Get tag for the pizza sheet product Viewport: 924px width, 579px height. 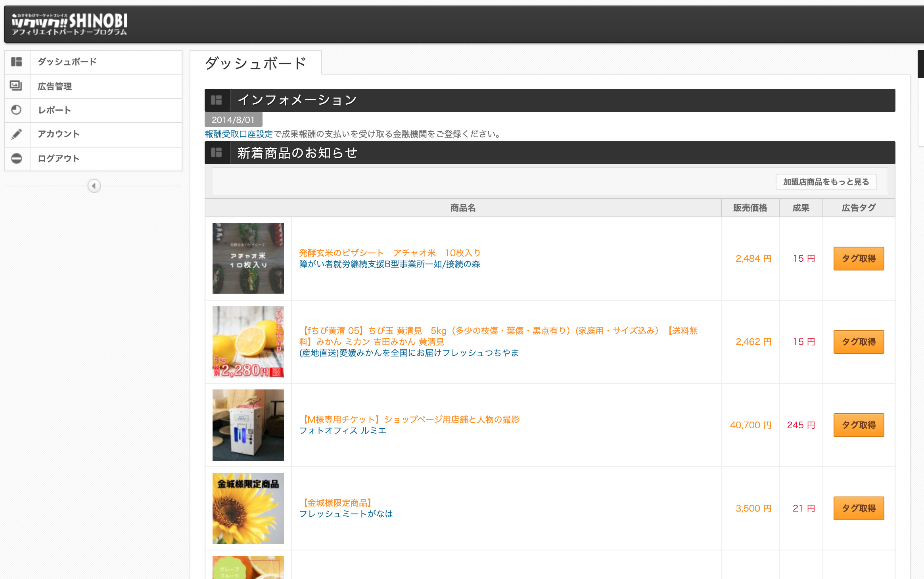[x=859, y=259]
